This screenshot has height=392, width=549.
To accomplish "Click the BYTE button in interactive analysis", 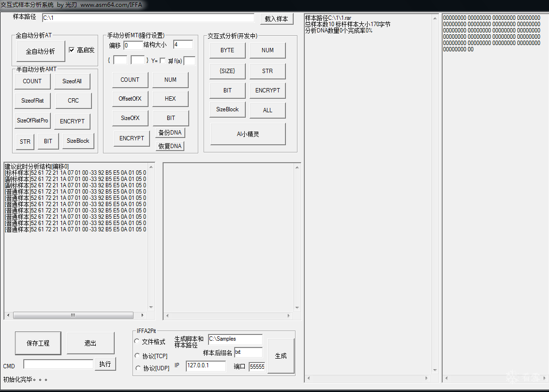I will (x=228, y=50).
